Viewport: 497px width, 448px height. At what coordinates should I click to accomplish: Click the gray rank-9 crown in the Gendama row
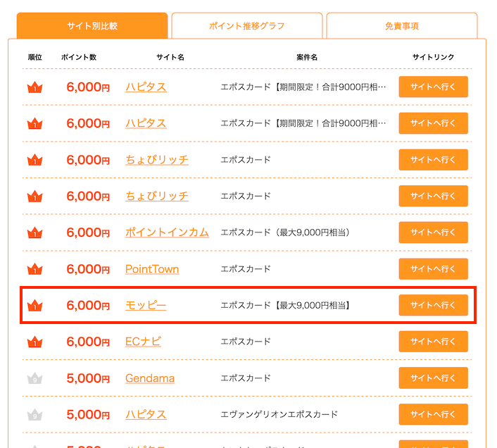click(x=34, y=379)
